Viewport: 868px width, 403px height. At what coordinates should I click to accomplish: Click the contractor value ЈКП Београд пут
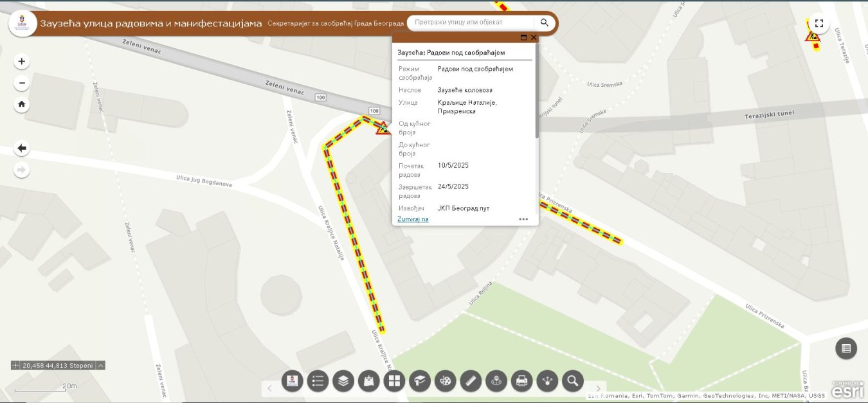463,209
